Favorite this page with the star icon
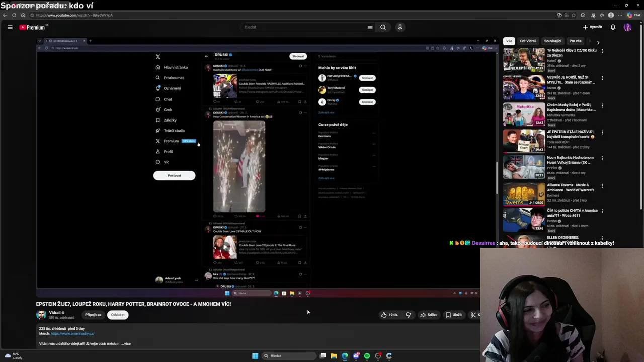This screenshot has width=644, height=362. click(574, 15)
